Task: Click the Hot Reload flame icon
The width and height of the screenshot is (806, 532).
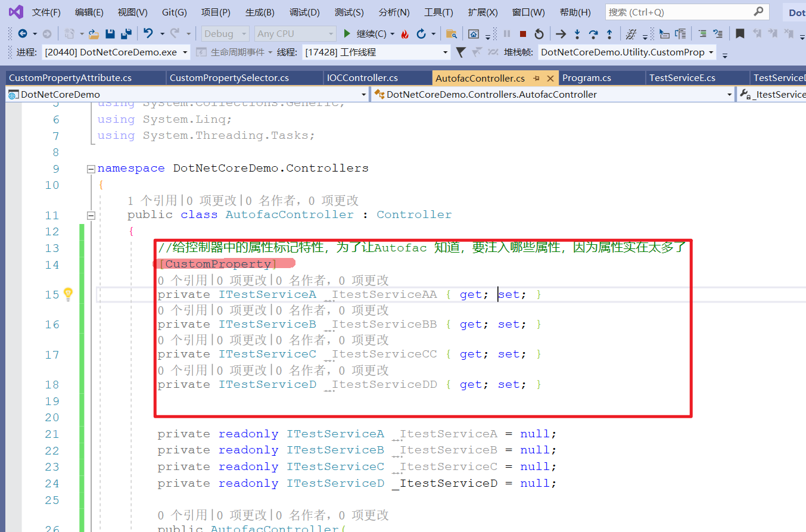Action: tap(405, 34)
